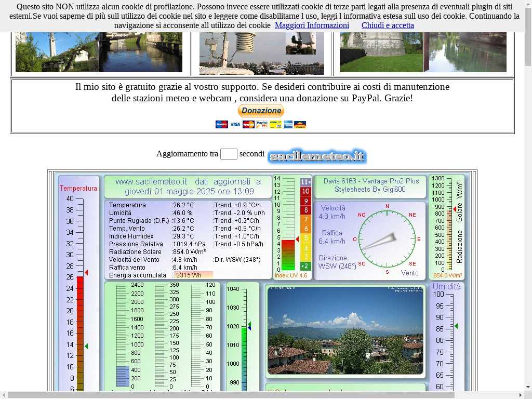The image size is (532, 399).
Task: Click the 'Dir. WSW (248°)' text
Action: pos(237,260)
